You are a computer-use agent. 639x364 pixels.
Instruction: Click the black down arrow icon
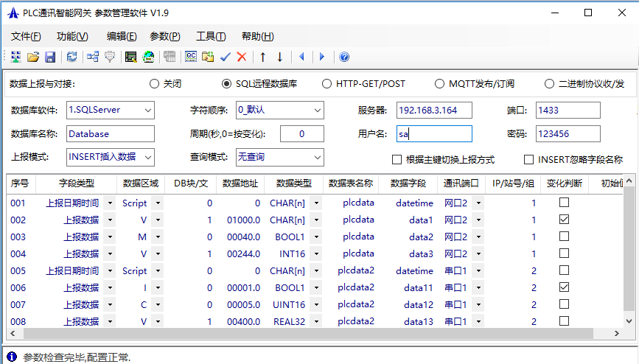click(x=280, y=57)
